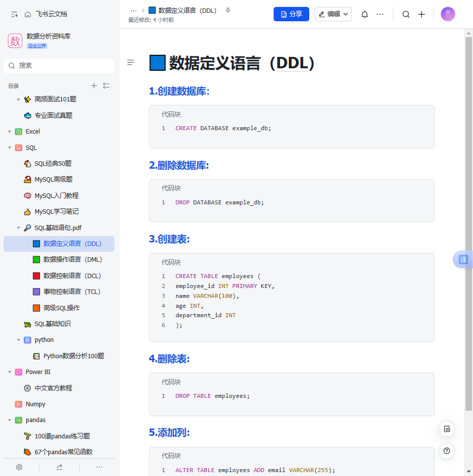Click heading 1.创建数据库
This screenshot has width=473, height=476.
179,91
